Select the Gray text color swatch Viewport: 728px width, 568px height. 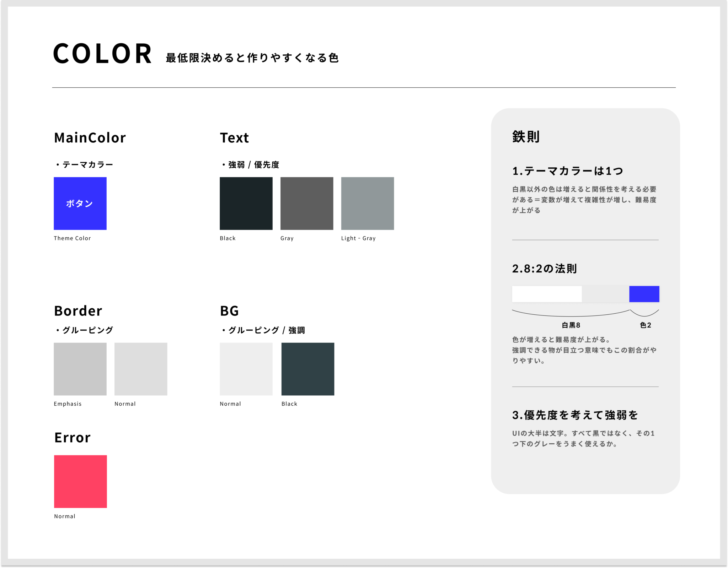click(307, 203)
